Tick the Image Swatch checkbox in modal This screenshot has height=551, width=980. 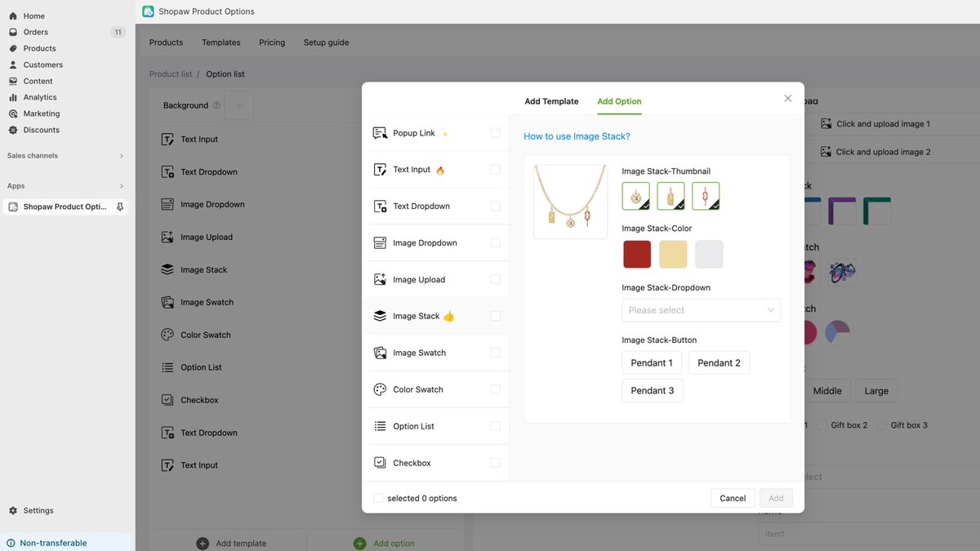[x=495, y=353]
